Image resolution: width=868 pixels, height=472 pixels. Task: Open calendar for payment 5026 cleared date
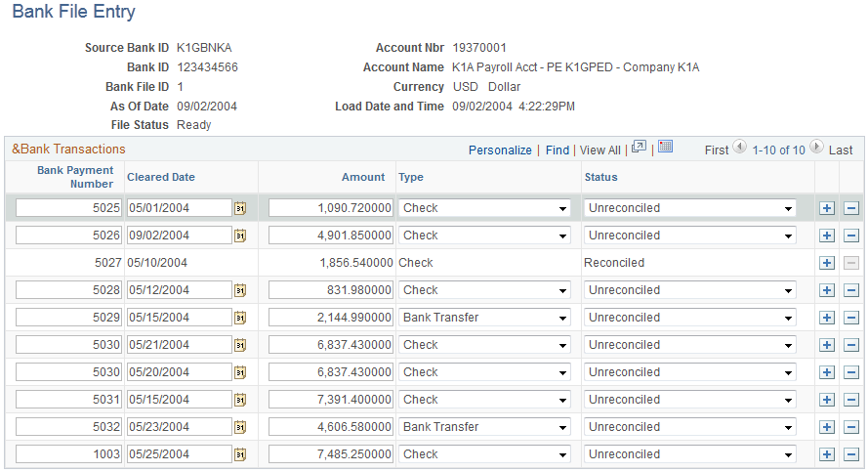coord(240,236)
